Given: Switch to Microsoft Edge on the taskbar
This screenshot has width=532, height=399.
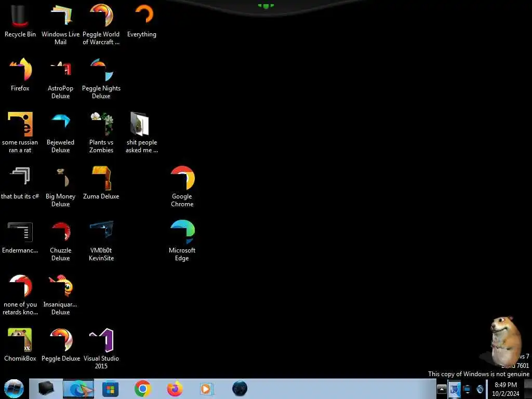Looking at the screenshot, I should [x=78, y=389].
